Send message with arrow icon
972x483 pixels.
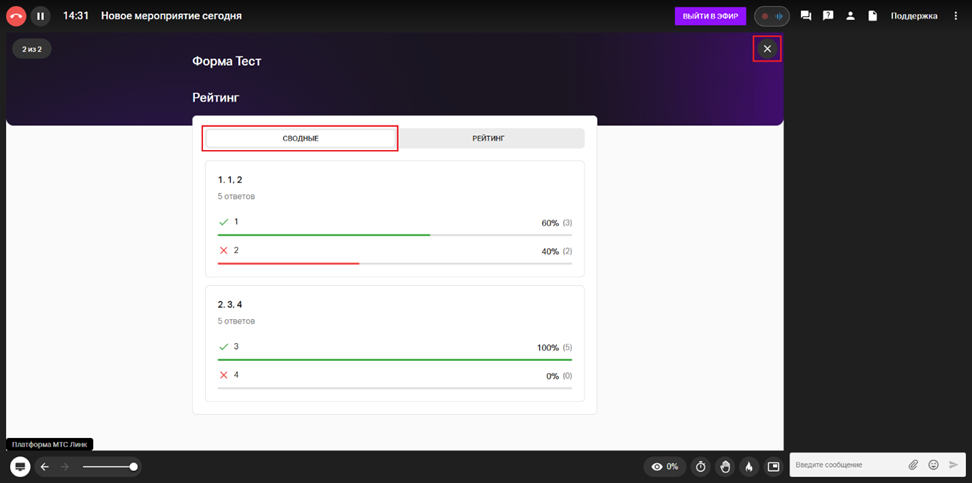pyautogui.click(x=953, y=464)
